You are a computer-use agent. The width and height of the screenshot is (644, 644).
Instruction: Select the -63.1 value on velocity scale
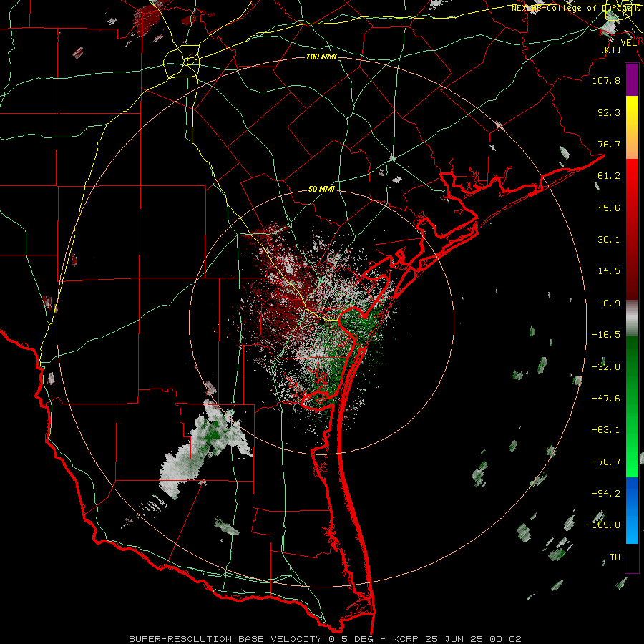[x=606, y=430]
